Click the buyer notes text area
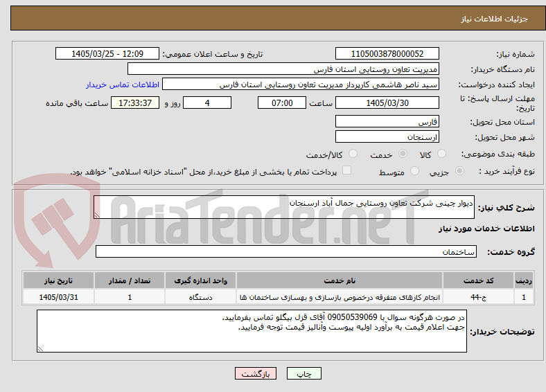Viewport: 546px width, 392px height. click(x=252, y=331)
